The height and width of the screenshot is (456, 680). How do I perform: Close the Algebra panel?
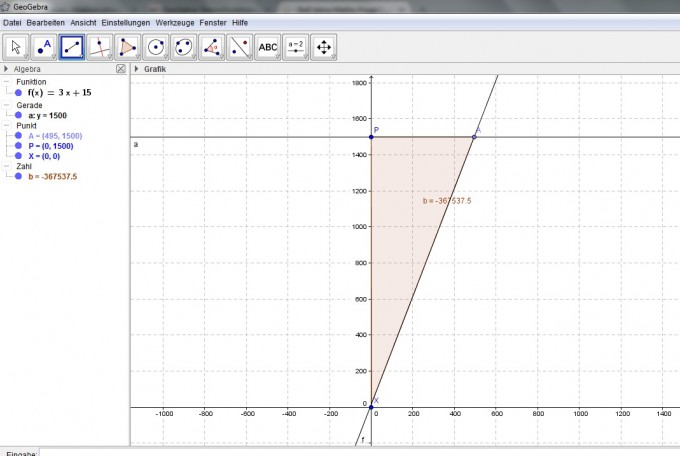point(121,69)
